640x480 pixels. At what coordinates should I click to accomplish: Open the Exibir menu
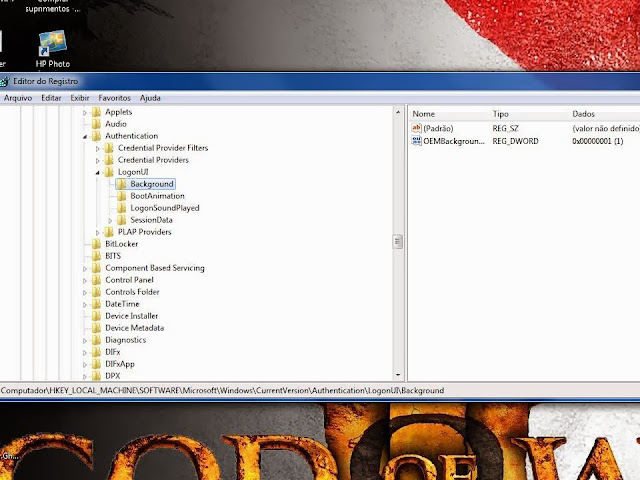[80, 98]
